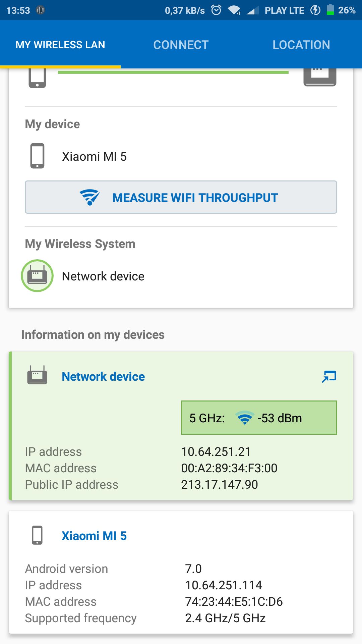Switch to the CONNECT tab
Screen dimensions: 362x644
click(x=181, y=45)
